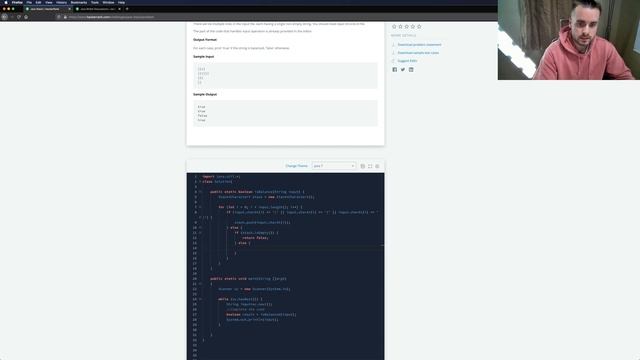Click the Download problem statement link
Viewport: 640px width, 360px height.
[419, 44]
